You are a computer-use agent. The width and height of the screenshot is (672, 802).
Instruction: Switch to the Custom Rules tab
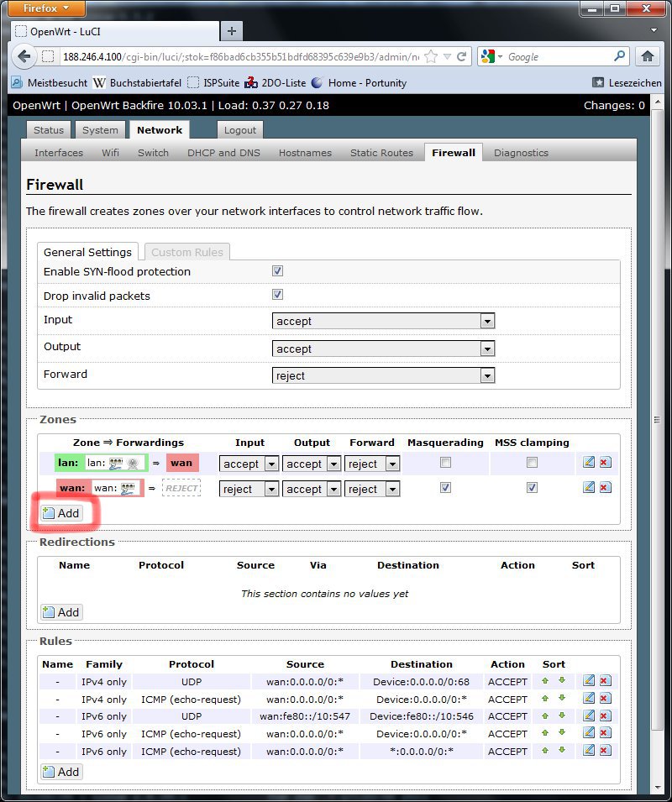tap(186, 252)
